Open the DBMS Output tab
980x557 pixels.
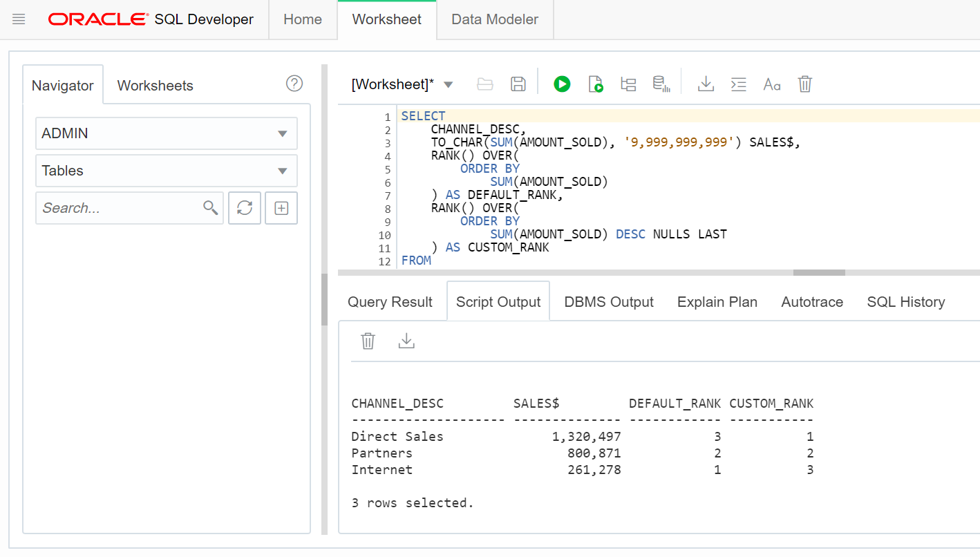pos(609,302)
